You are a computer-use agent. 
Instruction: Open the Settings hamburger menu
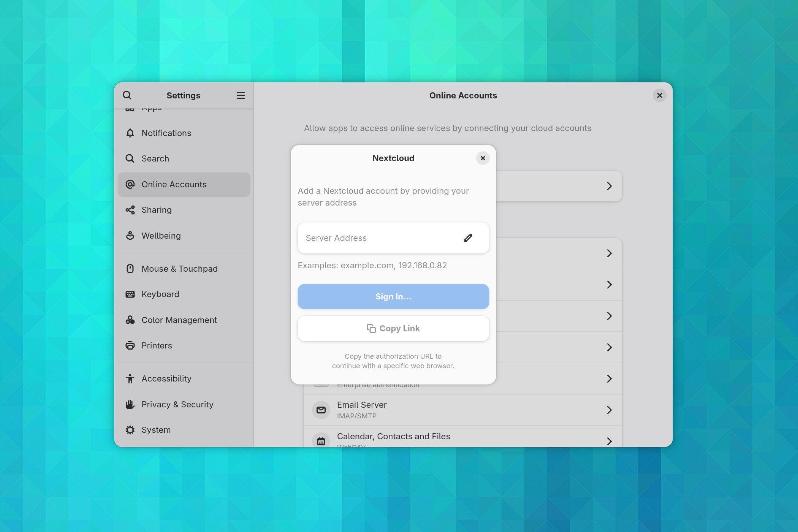pyautogui.click(x=241, y=95)
